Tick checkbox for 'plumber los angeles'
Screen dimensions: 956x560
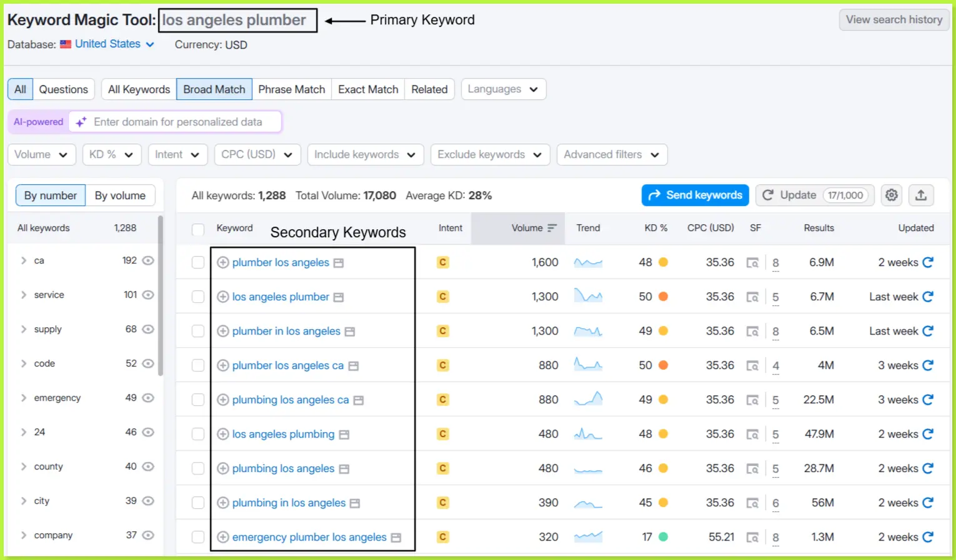point(198,263)
